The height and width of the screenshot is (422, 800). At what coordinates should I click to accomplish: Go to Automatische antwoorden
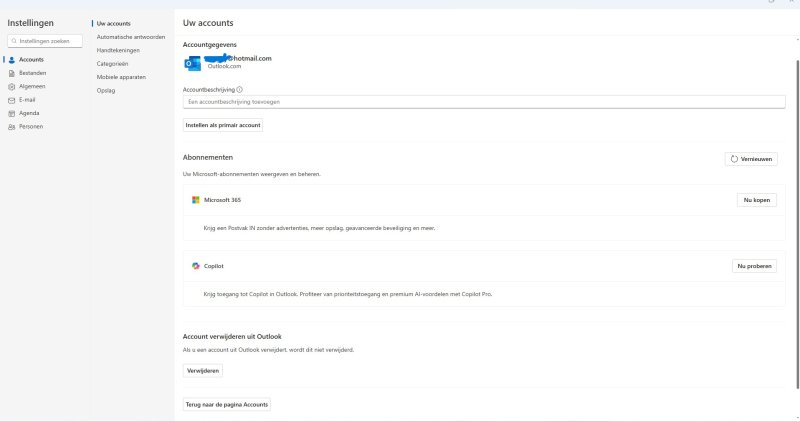click(x=131, y=37)
